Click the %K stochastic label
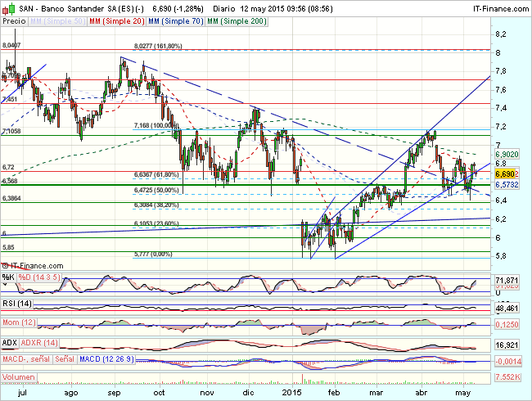Image resolution: width=532 pixels, height=401 pixels. pos(8,277)
